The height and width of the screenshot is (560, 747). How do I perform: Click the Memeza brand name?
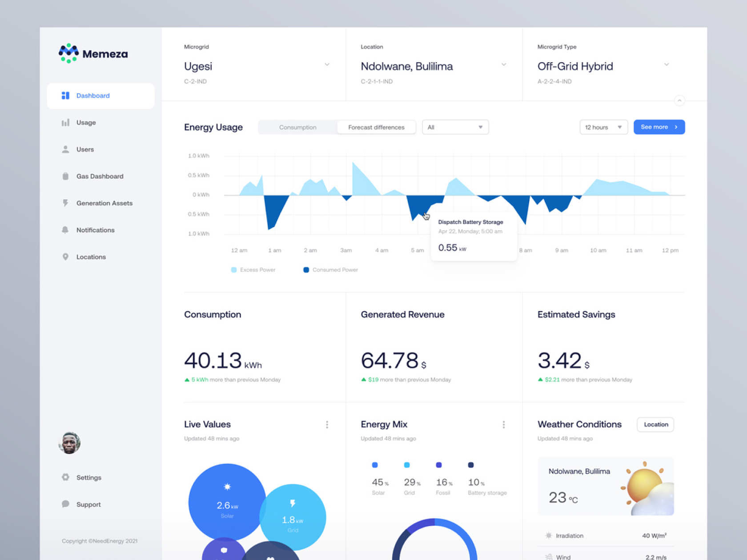click(x=105, y=54)
